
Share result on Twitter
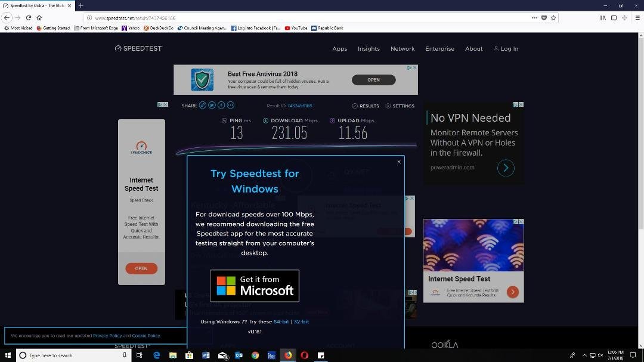click(212, 105)
